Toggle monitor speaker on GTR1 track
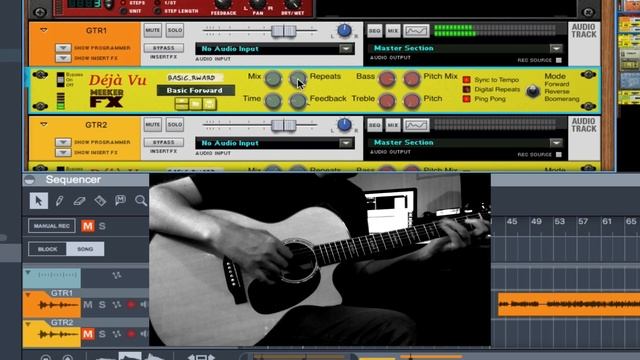The image size is (640, 360). click(x=144, y=304)
